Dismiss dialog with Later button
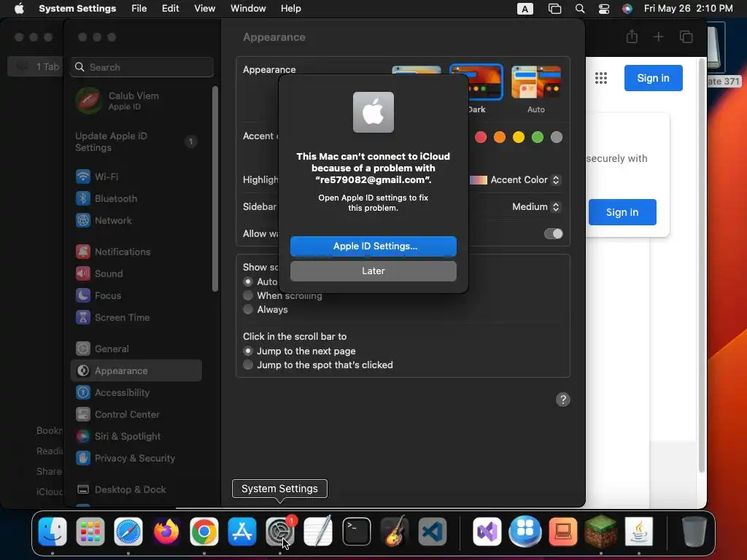Image resolution: width=747 pixels, height=560 pixels. click(x=373, y=271)
